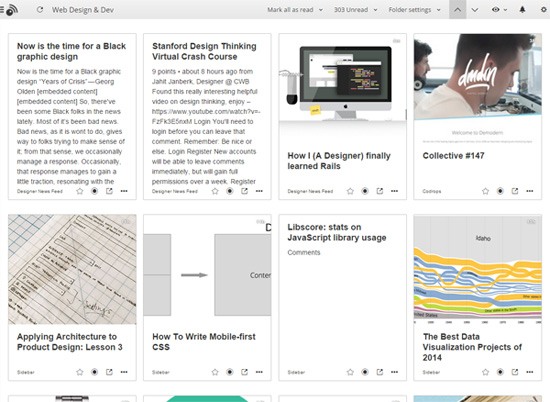Star the Black graphic design article
550x402 pixels.
[x=80, y=191]
